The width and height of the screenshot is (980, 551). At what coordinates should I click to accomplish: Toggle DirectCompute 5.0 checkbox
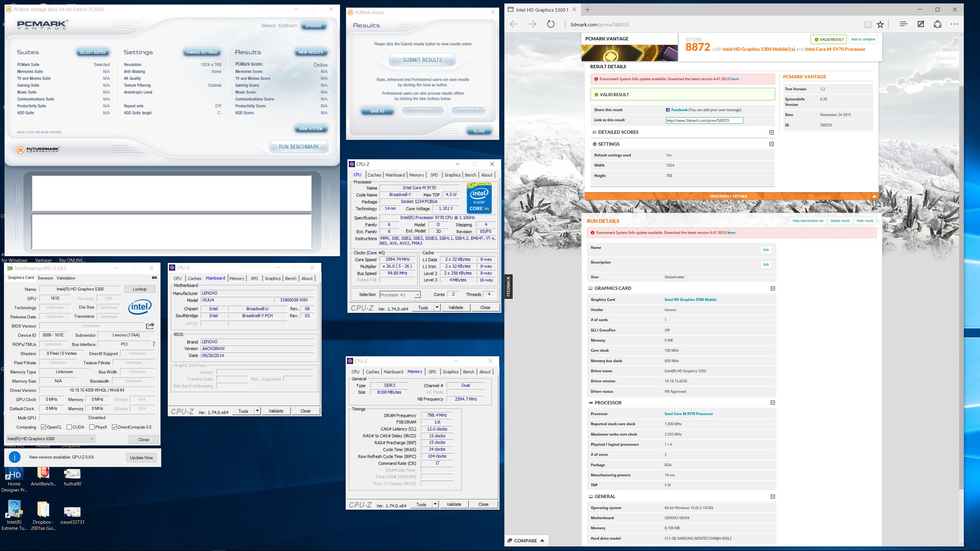coord(115,427)
